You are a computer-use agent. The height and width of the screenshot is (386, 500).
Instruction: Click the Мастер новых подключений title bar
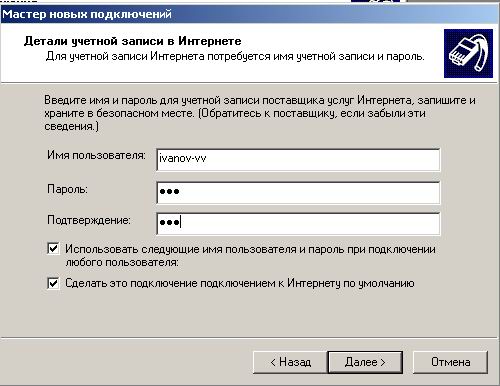tap(250, 14)
